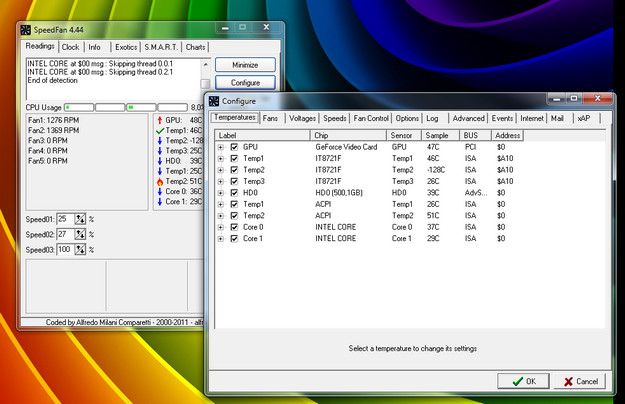Click the blue down arrow beside Temp3 reading

point(159,151)
